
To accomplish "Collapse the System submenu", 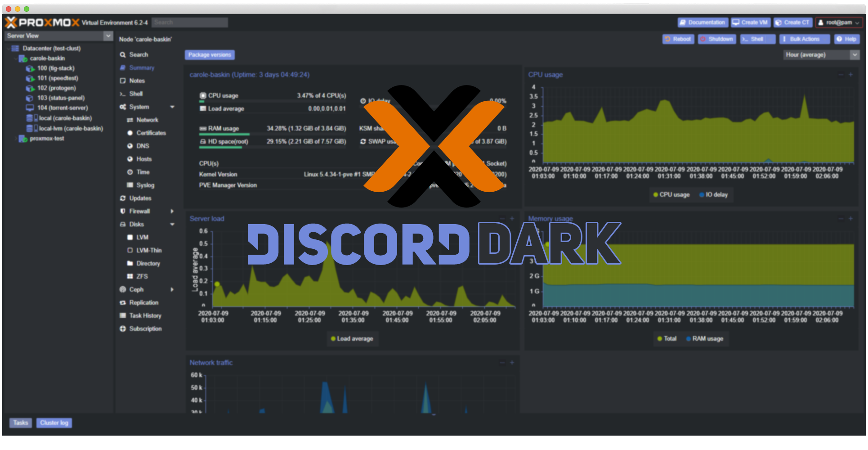I will (172, 107).
